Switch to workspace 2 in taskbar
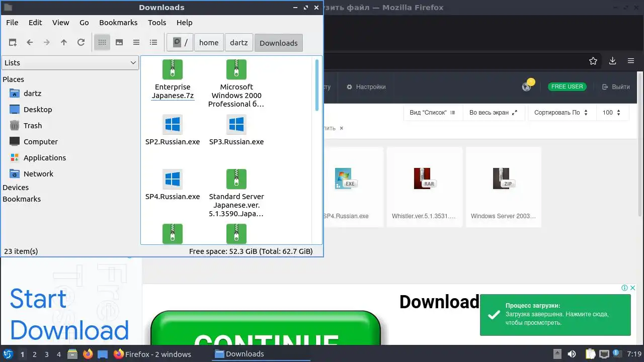Screen dimensions: 644x362 tap(35, 354)
